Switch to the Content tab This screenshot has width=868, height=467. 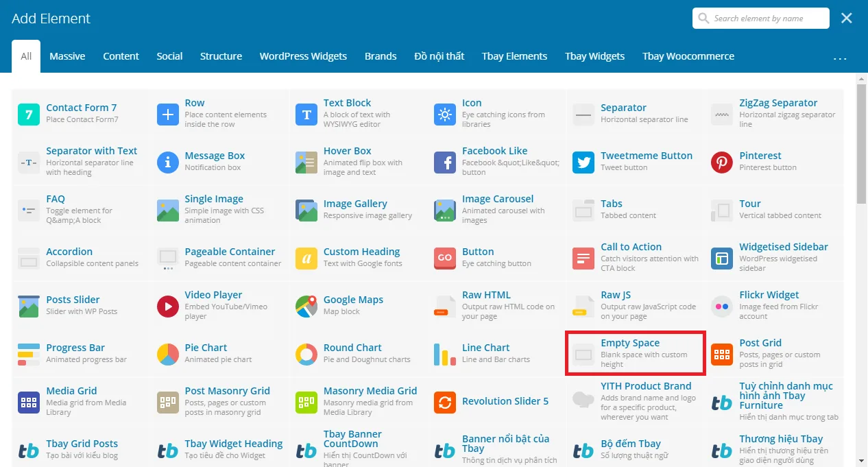click(121, 56)
